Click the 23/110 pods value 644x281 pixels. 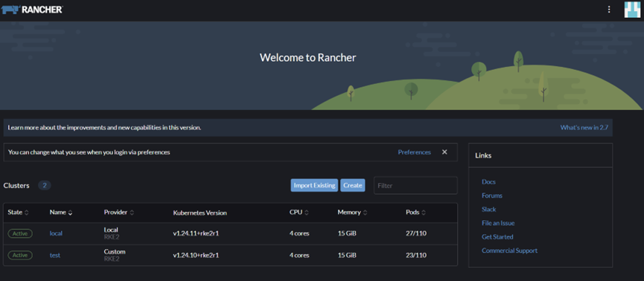pos(416,255)
